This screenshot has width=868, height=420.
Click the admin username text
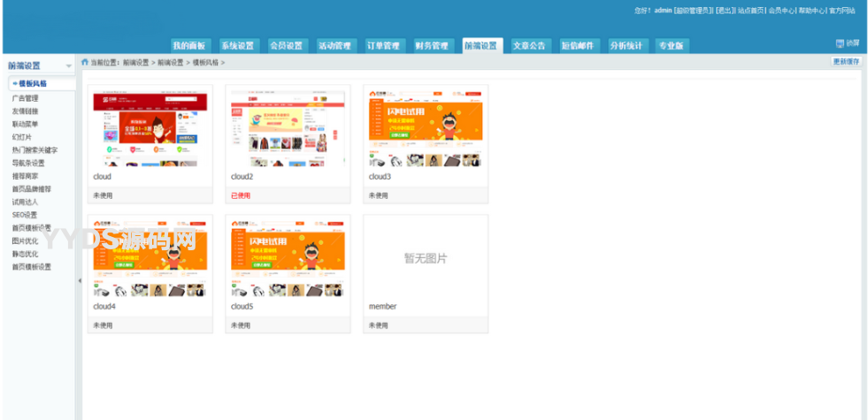pyautogui.click(x=663, y=11)
